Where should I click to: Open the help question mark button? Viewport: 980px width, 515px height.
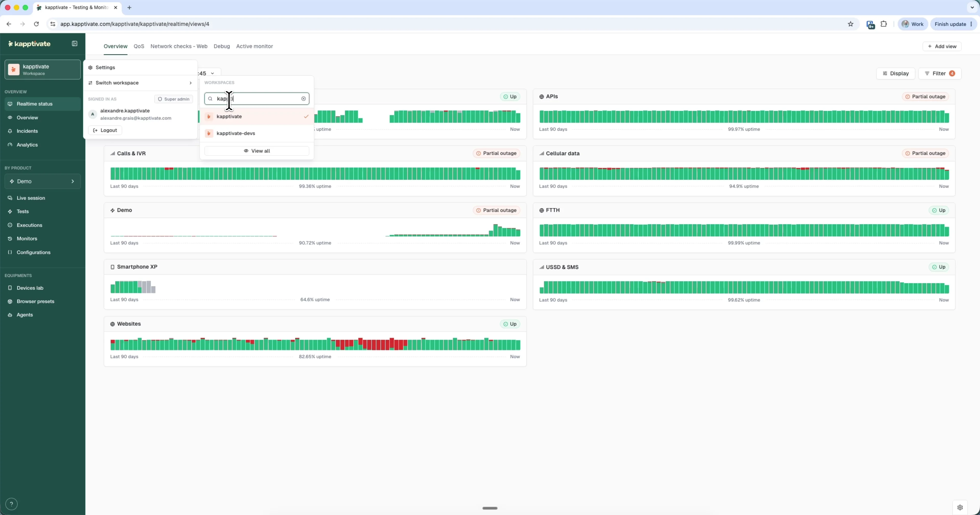pyautogui.click(x=11, y=504)
